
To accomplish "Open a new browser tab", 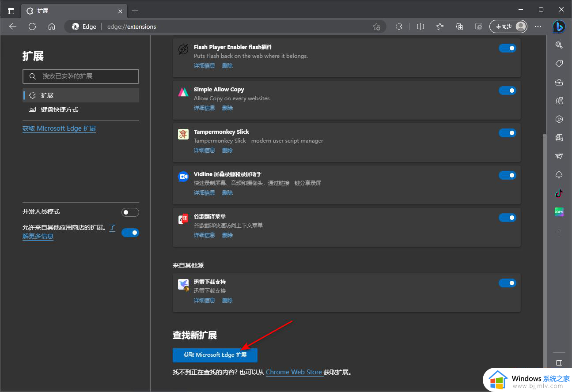I will (x=135, y=11).
